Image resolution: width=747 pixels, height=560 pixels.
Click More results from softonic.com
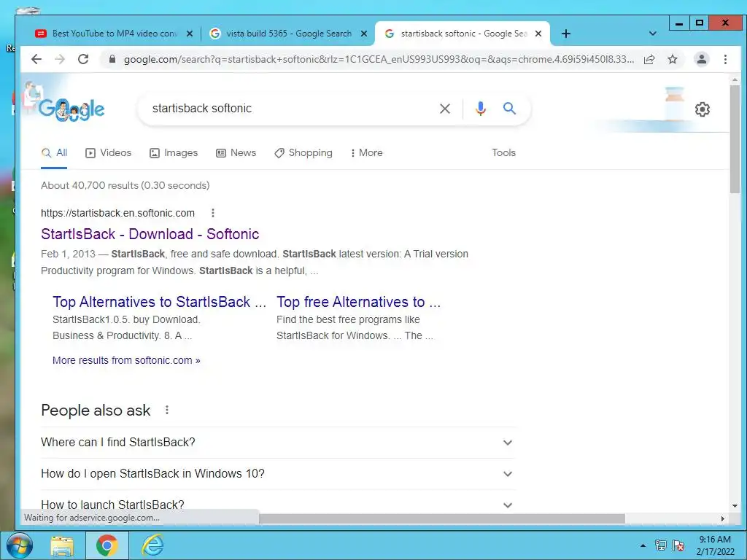pyautogui.click(x=126, y=360)
